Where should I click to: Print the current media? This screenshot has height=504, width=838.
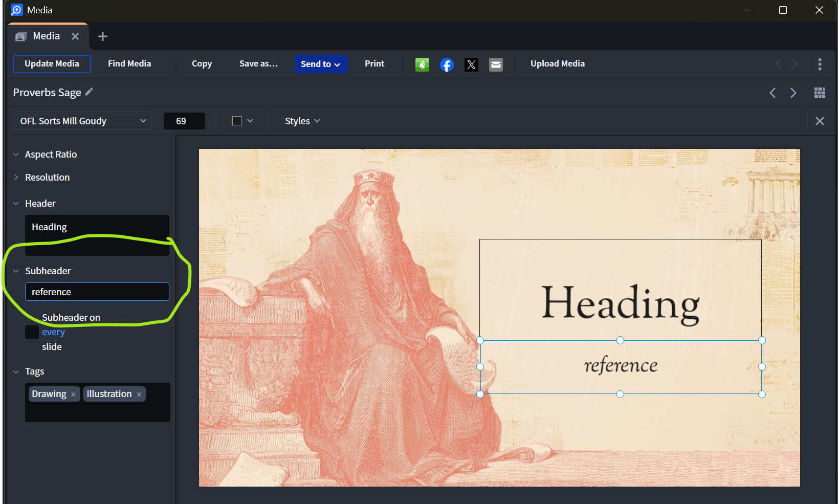[374, 64]
